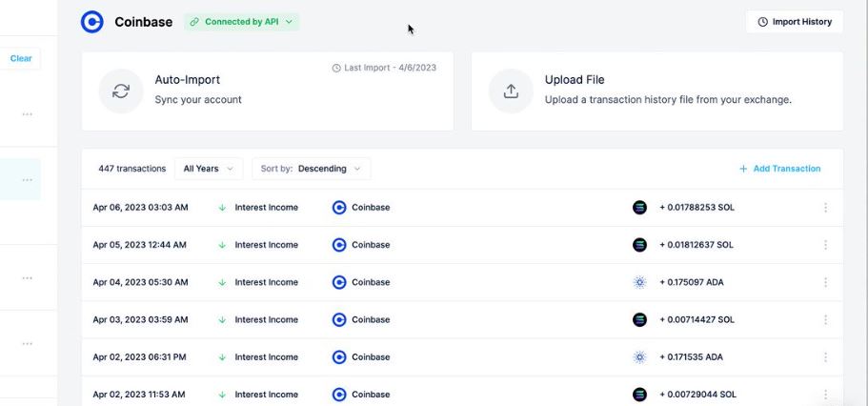Click the Coinbase logo in page header
Image resolution: width=868 pixels, height=406 pixels.
click(x=91, y=22)
